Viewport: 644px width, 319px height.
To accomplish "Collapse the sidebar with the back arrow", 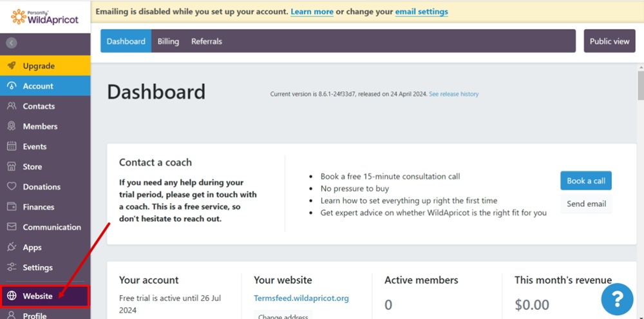I will coord(12,43).
